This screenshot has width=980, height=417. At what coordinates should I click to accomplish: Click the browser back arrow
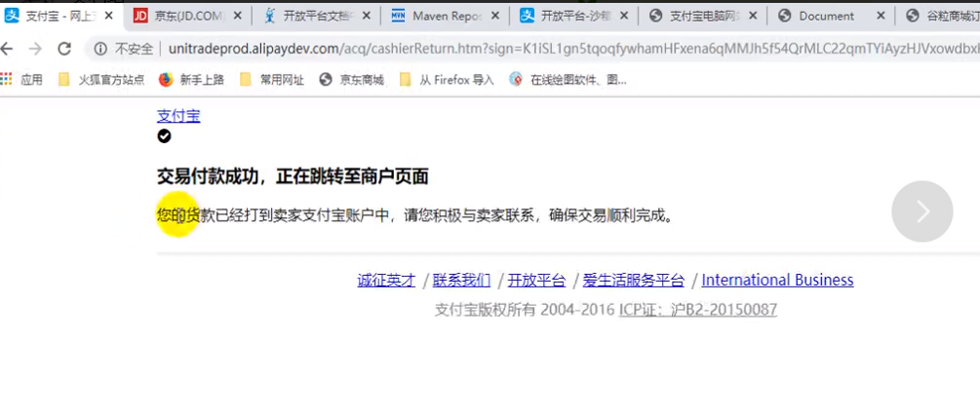pos(8,49)
